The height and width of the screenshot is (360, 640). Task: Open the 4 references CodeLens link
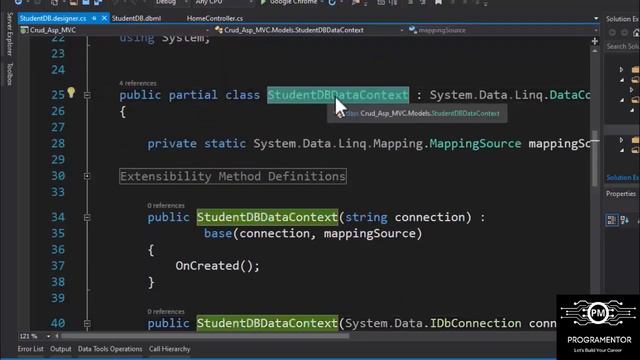tap(138, 83)
